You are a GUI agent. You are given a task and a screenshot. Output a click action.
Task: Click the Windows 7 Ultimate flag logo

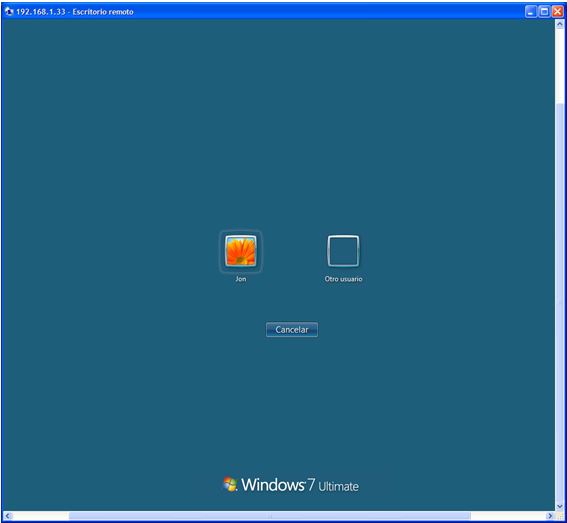click(x=230, y=484)
